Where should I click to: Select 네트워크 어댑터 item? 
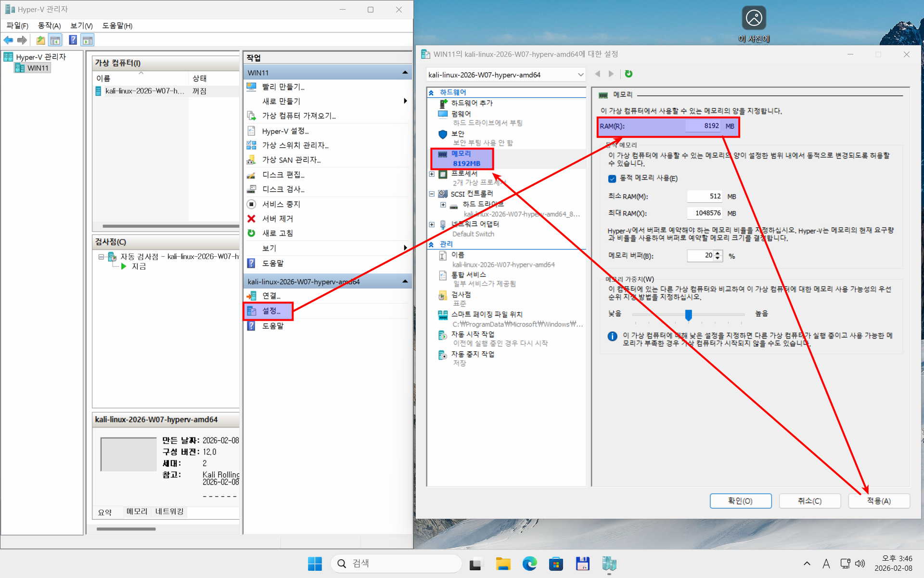[x=475, y=224]
